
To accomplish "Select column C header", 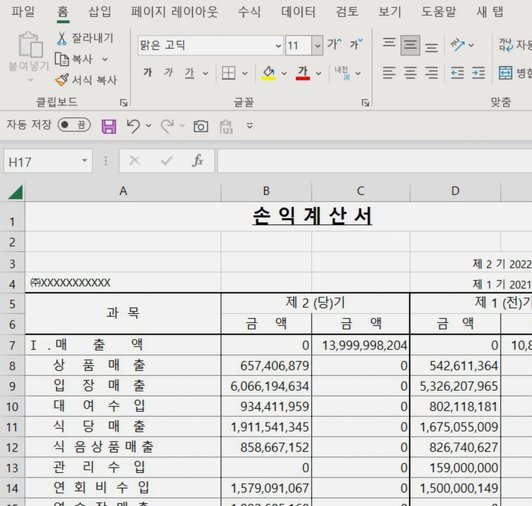I will point(361,191).
